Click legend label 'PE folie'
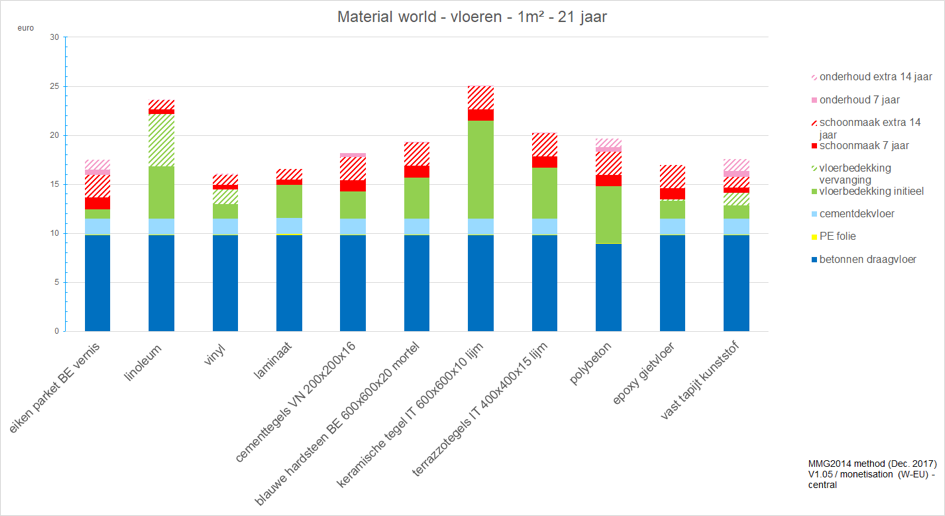 click(x=838, y=236)
